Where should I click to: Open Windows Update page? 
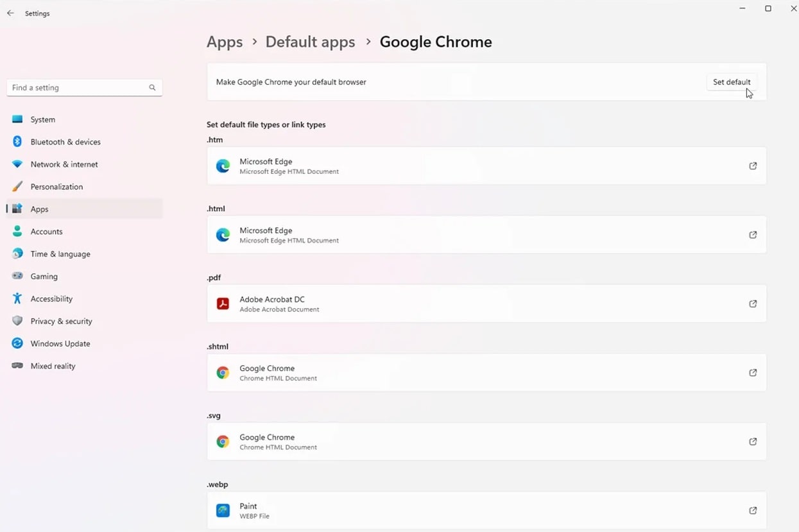pos(84,344)
